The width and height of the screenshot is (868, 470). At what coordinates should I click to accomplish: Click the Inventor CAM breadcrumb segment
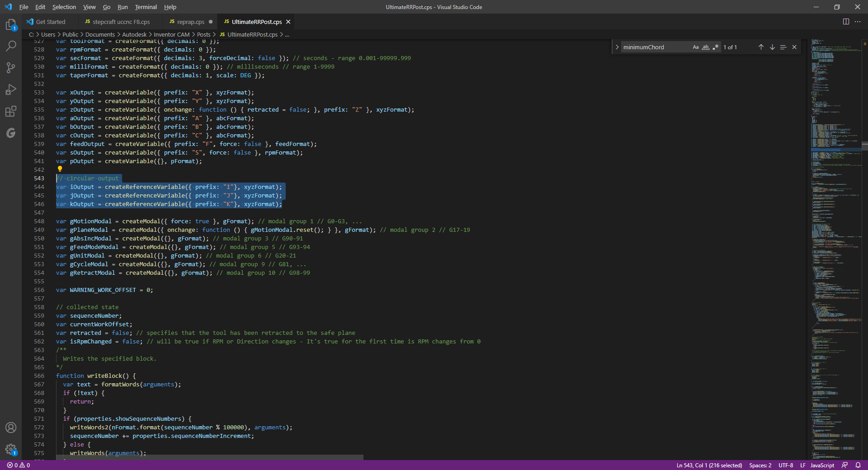click(x=172, y=34)
